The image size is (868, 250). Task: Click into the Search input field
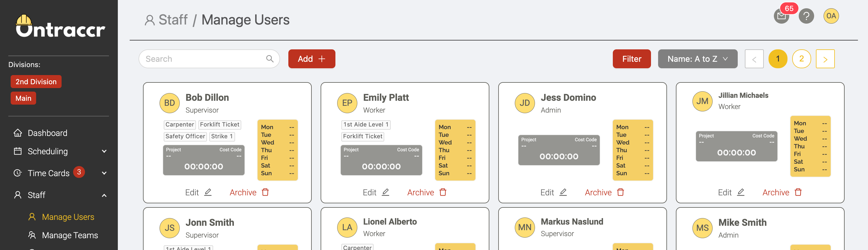(x=209, y=59)
